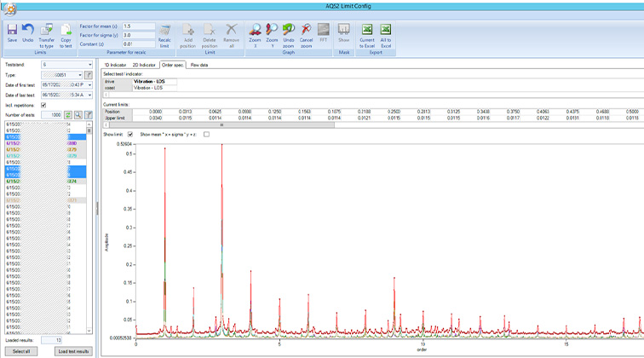
Task: Click the Load test results button
Action: click(73, 351)
